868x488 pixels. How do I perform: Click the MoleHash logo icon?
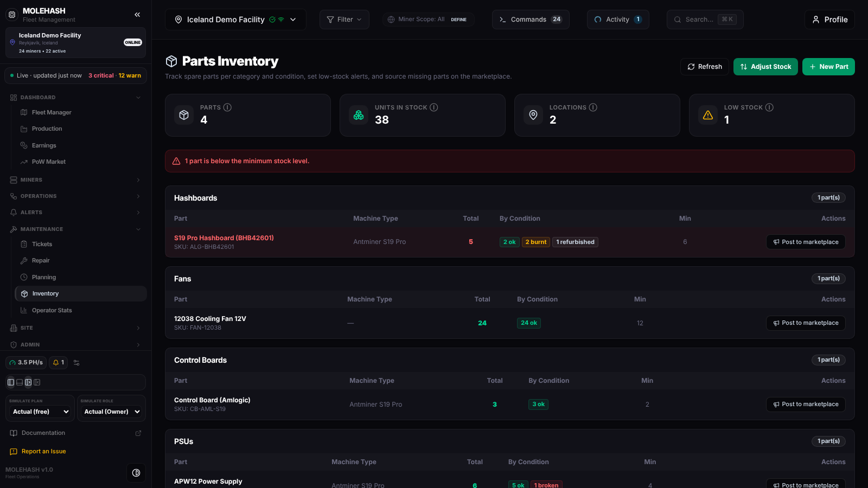(12, 15)
